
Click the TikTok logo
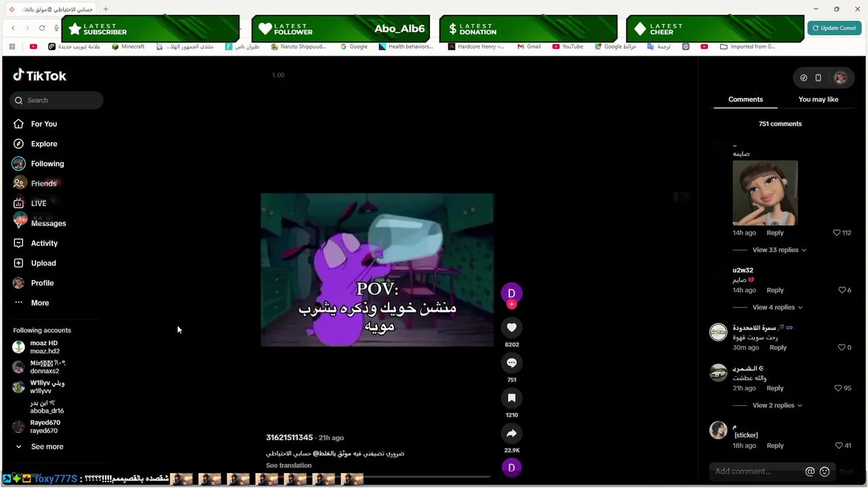pos(39,76)
